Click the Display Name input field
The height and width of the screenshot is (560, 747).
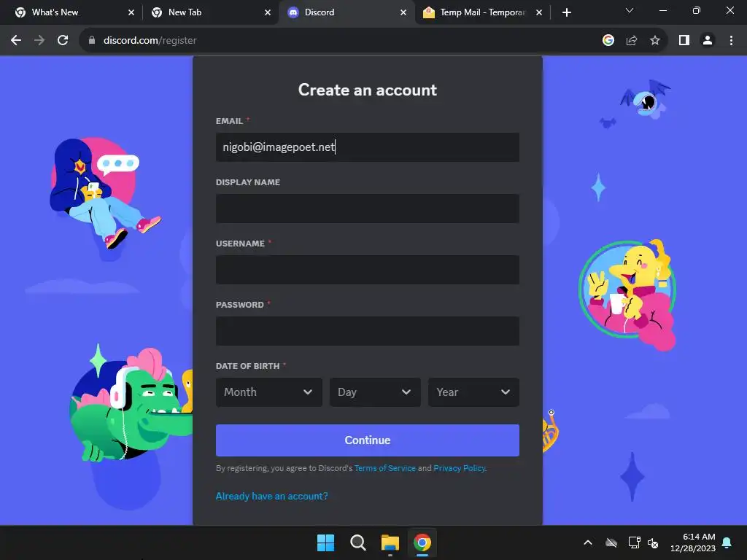pyautogui.click(x=368, y=209)
